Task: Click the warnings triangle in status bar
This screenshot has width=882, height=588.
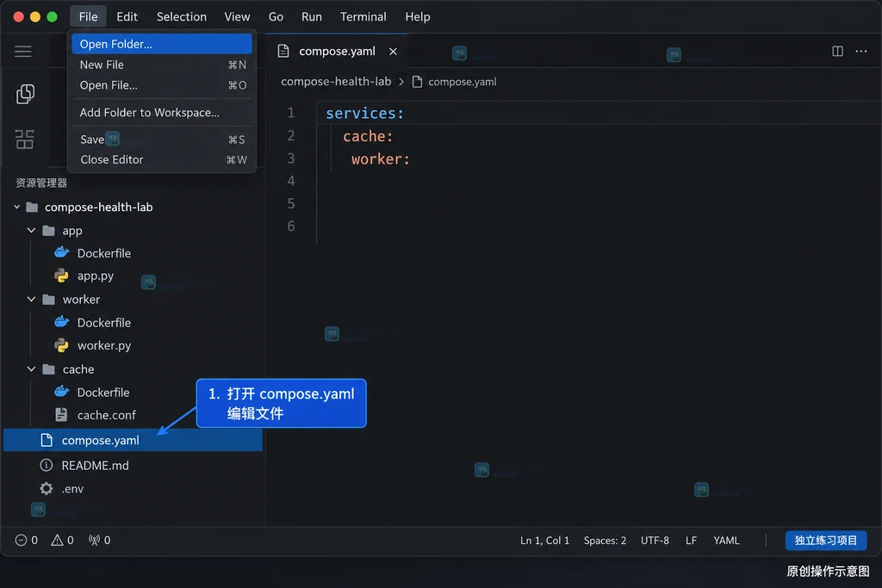Action: [x=57, y=540]
